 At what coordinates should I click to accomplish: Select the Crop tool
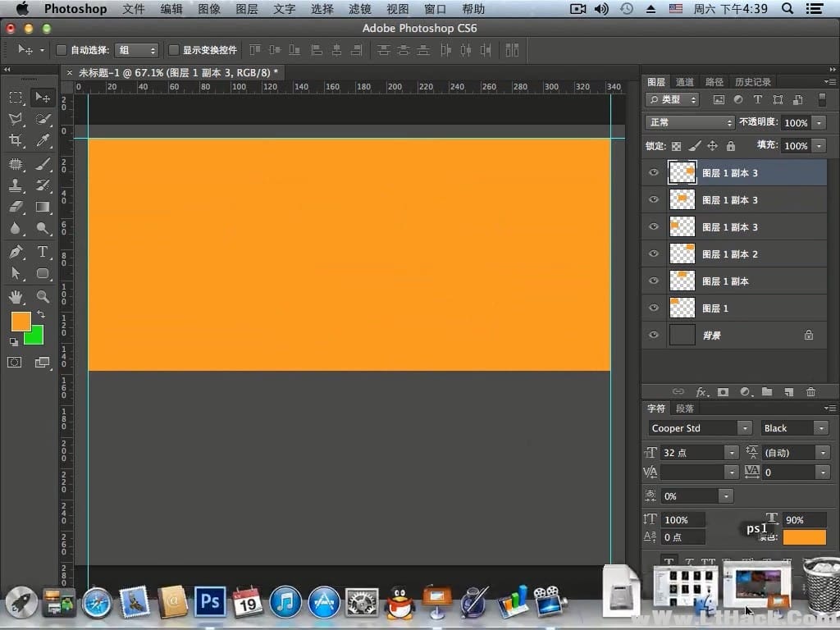16,139
